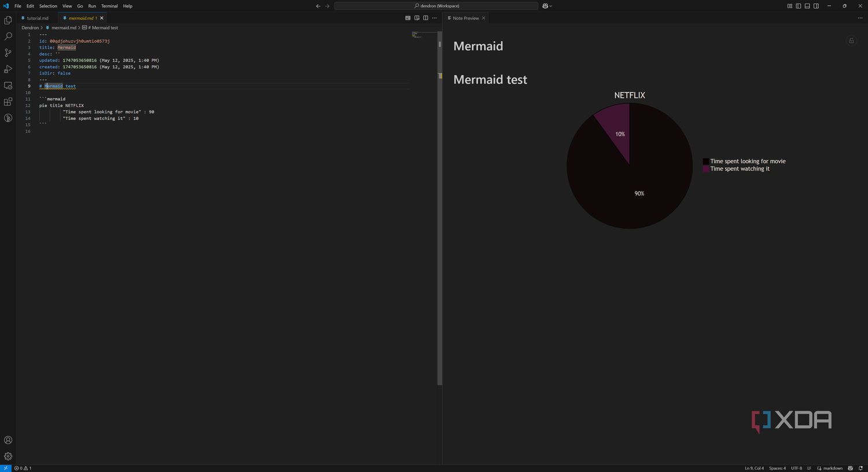Expand the Dendron breadcrumb
Viewport: 868px width, 472px height.
click(x=30, y=28)
